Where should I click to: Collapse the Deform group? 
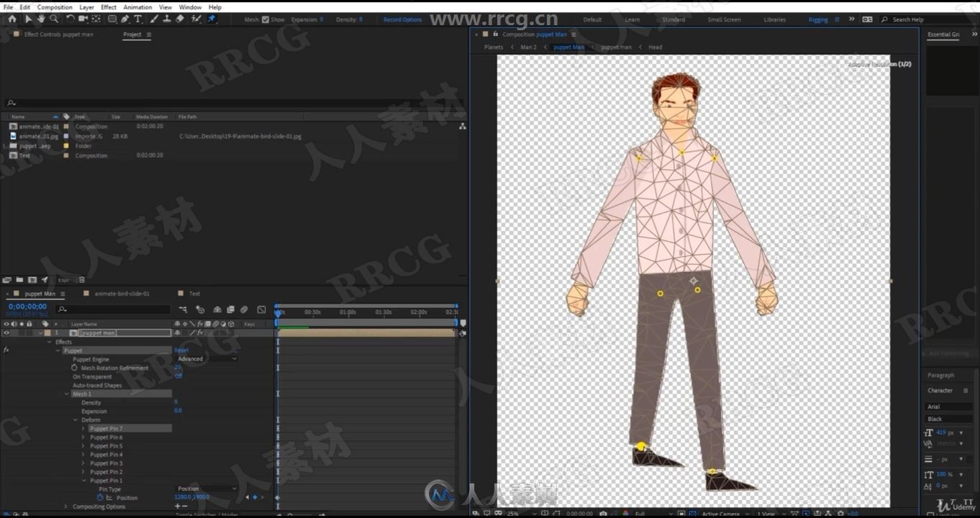coord(76,419)
